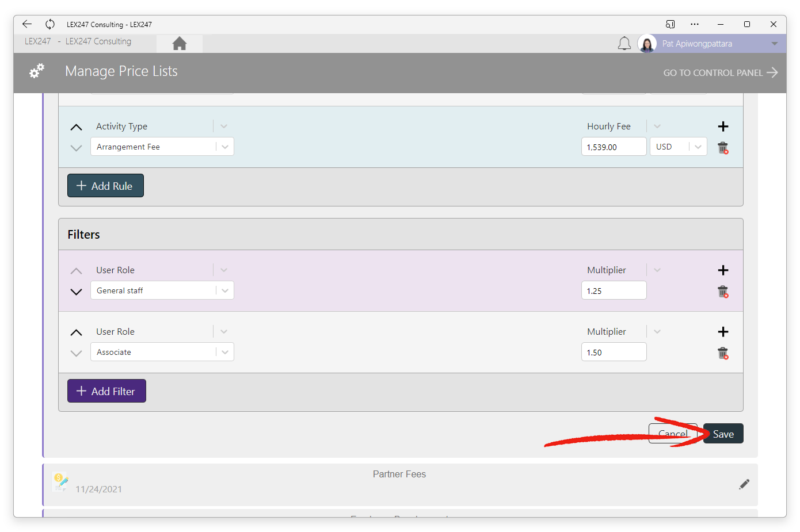Delete the Arrangement Fee rule via trash icon
The image size is (800, 532).
click(723, 148)
